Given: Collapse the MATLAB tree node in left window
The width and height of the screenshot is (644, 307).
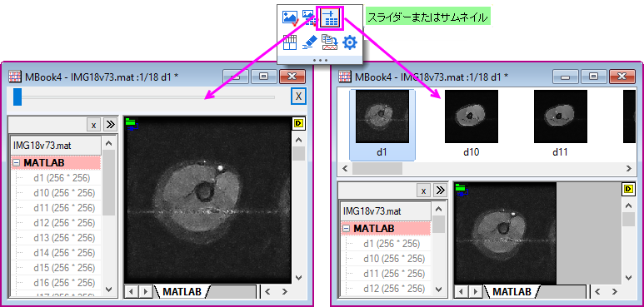Looking at the screenshot, I should 17,163.
